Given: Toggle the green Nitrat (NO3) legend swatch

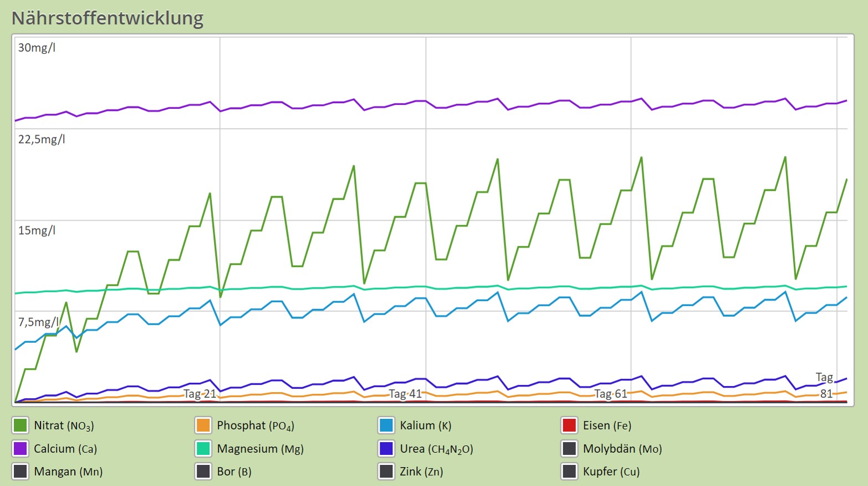Looking at the screenshot, I should (21, 426).
